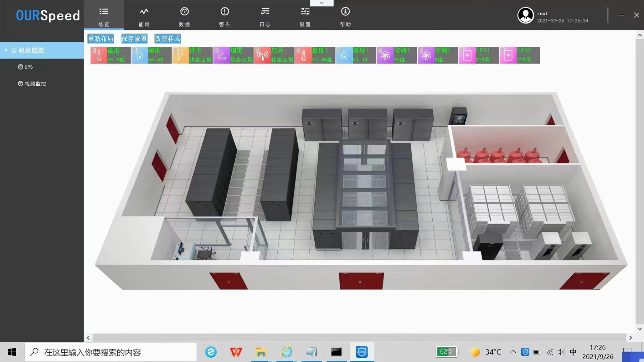Click the infrared signal icon on 红外 tile
644x362 pixels.
[262, 56]
